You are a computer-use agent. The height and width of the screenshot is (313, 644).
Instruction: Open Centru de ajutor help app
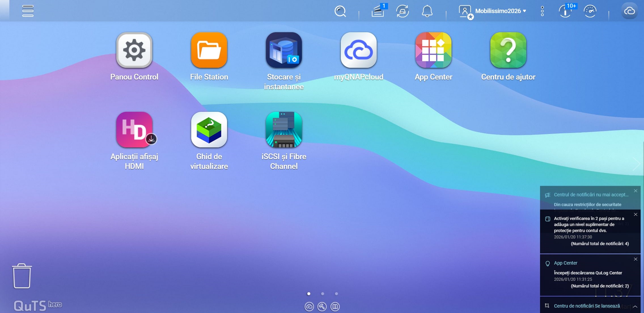tap(508, 50)
